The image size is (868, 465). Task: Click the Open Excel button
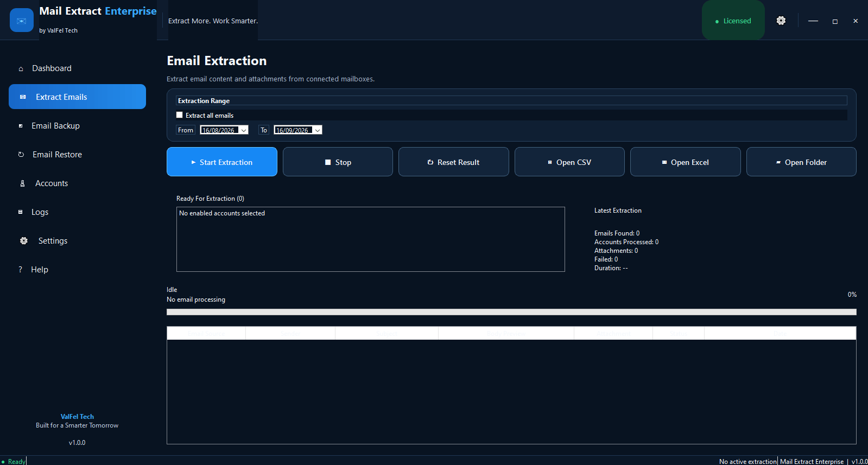(686, 162)
